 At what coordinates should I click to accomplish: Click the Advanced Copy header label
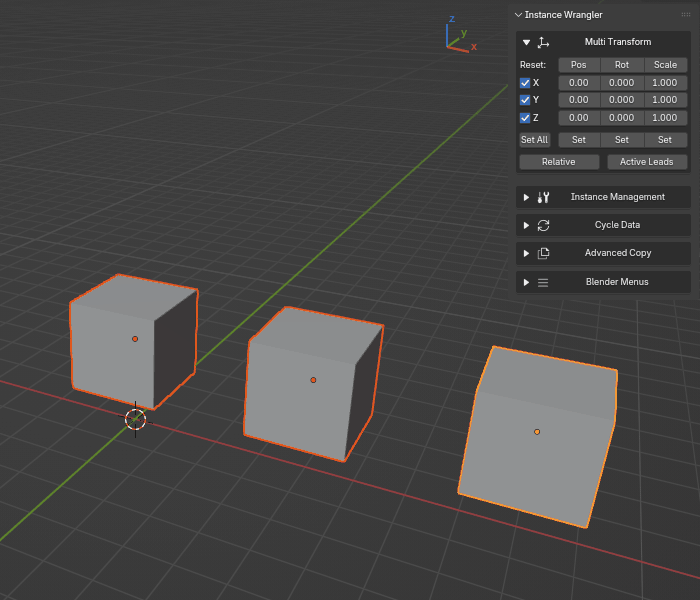point(618,253)
